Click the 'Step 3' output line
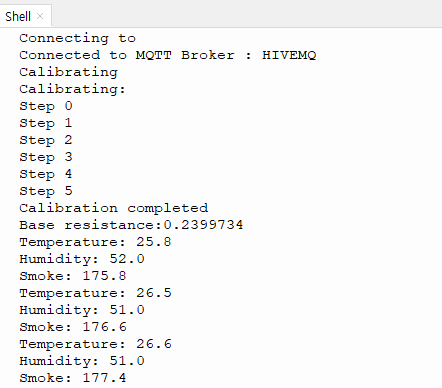The height and width of the screenshot is (388, 442). click(x=46, y=157)
